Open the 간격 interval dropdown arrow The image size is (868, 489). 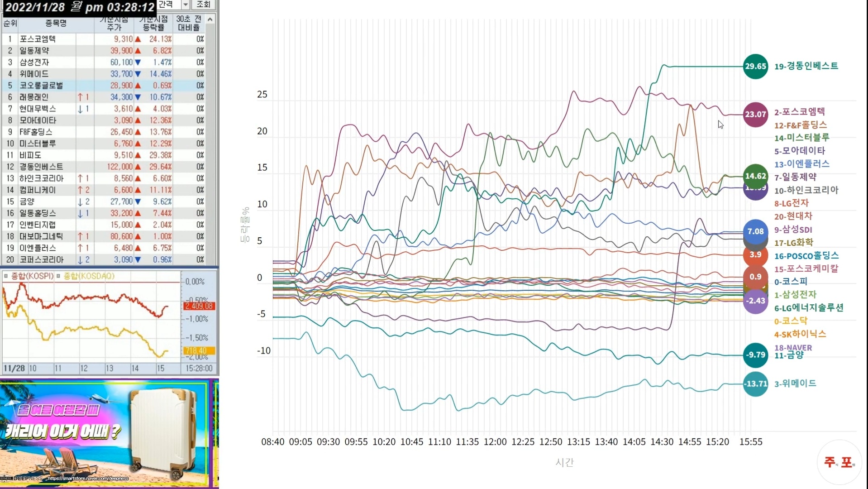point(185,5)
